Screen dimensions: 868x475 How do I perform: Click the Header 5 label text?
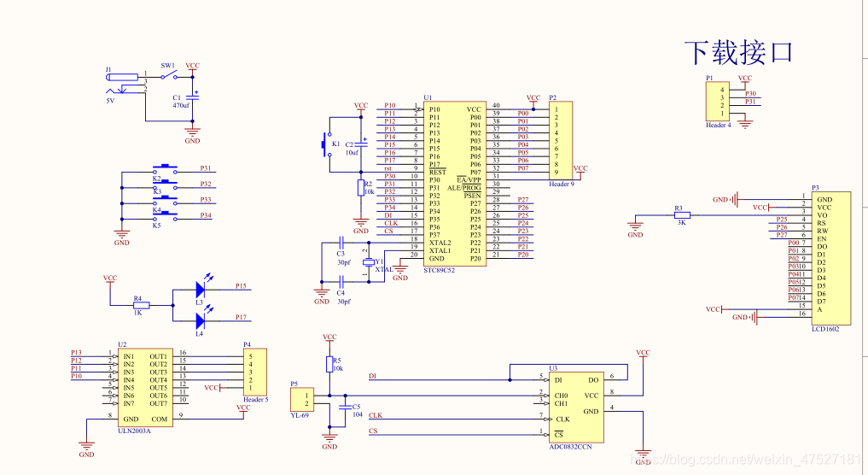256,400
